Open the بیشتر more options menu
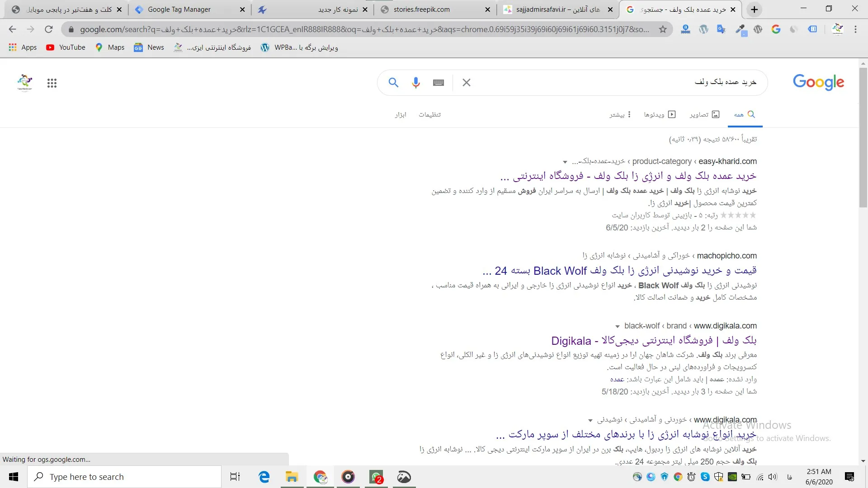Screen dimensions: 868x488 pyautogui.click(x=620, y=115)
